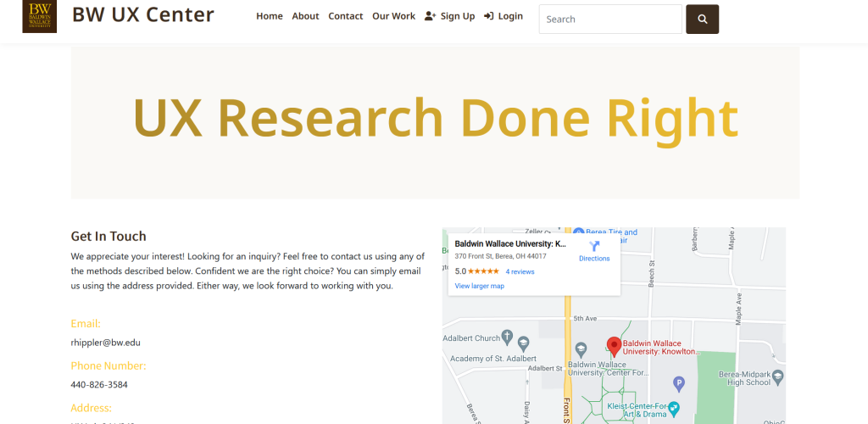Click the Academy of St. Adalbert marker
868x424 pixels.
[x=523, y=343]
